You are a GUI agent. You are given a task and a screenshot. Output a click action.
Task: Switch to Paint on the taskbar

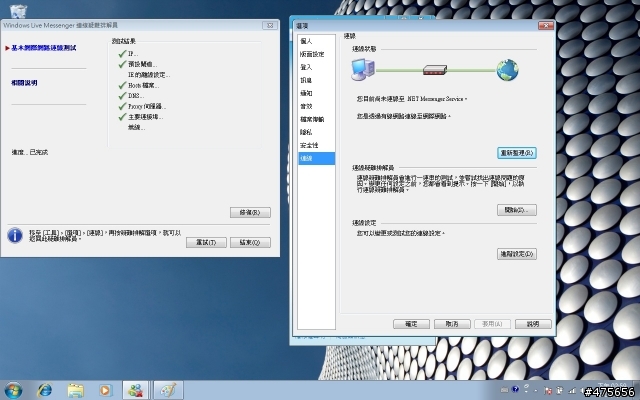coord(169,391)
